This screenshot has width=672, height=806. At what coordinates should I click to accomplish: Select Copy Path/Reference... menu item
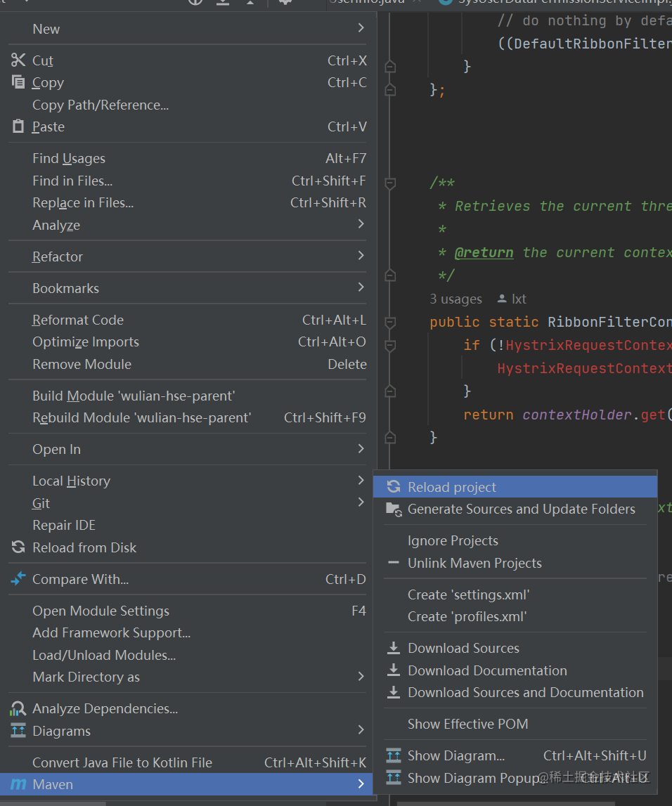[188, 105]
